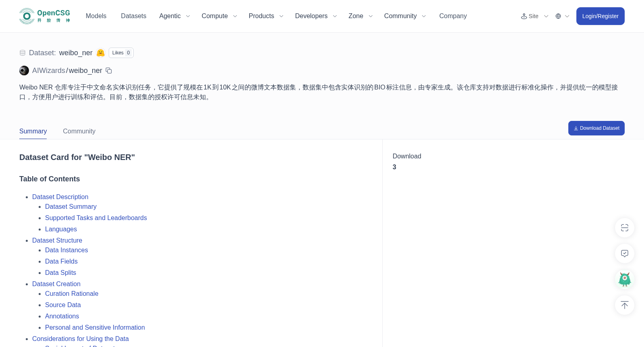Viewport: 644px width, 347px height.
Task: Jump to Considerations for Using the Data
Action: tap(80, 339)
